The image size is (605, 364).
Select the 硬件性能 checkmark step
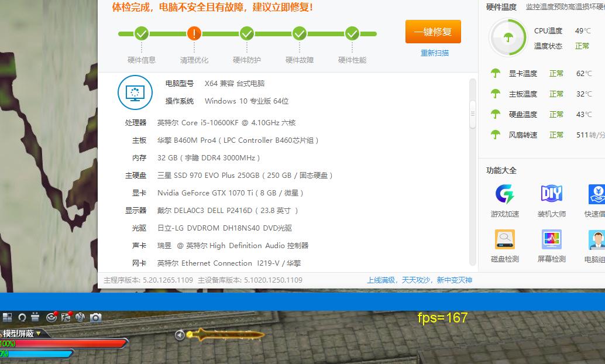(x=352, y=33)
